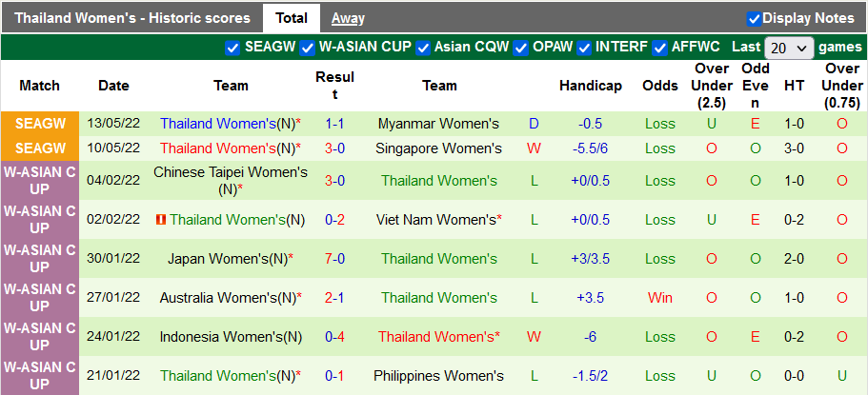Open the Singapore Women's team link

pos(438,148)
